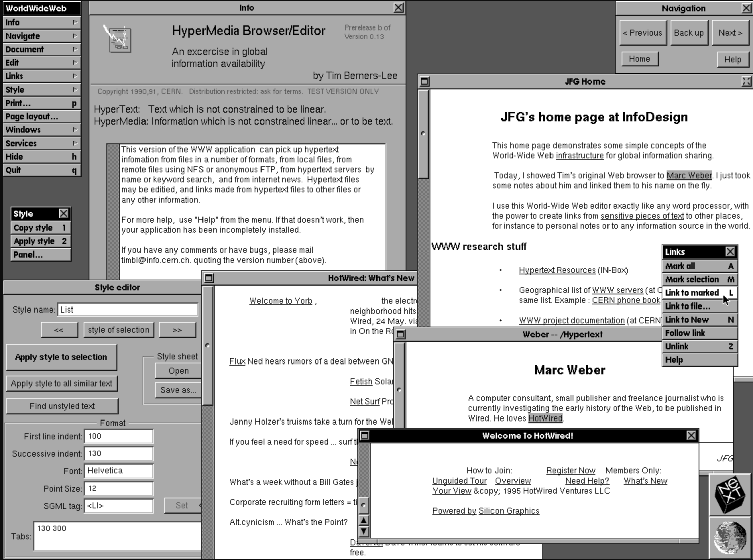The width and height of the screenshot is (753, 560).
Task: Click the Style name input field showing List
Action: click(128, 309)
